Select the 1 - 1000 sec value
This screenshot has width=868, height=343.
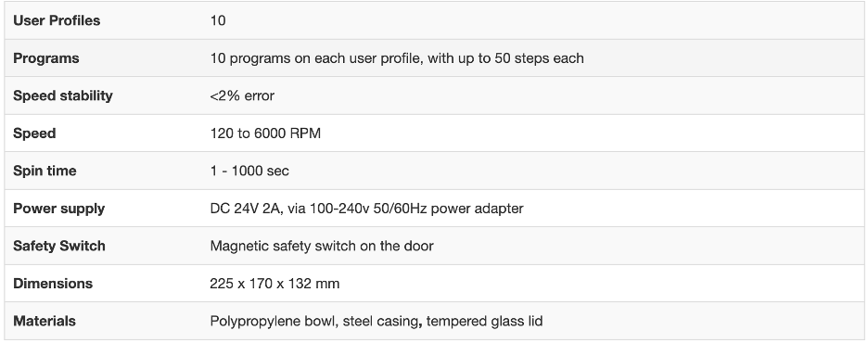point(249,171)
